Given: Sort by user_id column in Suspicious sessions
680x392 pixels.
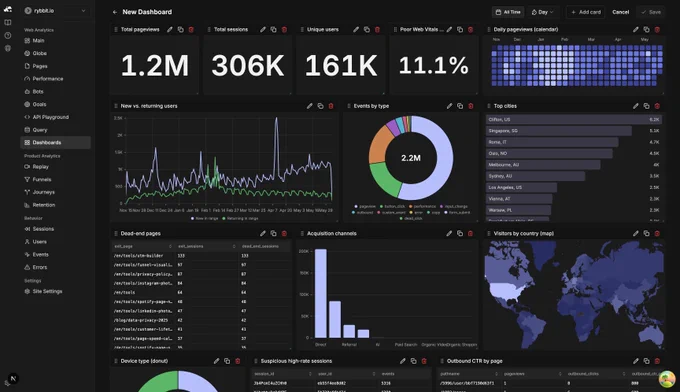Looking at the screenshot, I should click(347, 374).
